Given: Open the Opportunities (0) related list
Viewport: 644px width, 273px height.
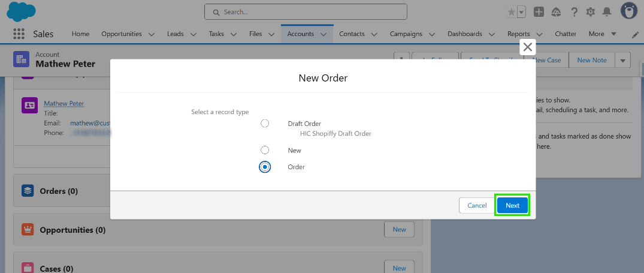Looking at the screenshot, I should point(72,230).
